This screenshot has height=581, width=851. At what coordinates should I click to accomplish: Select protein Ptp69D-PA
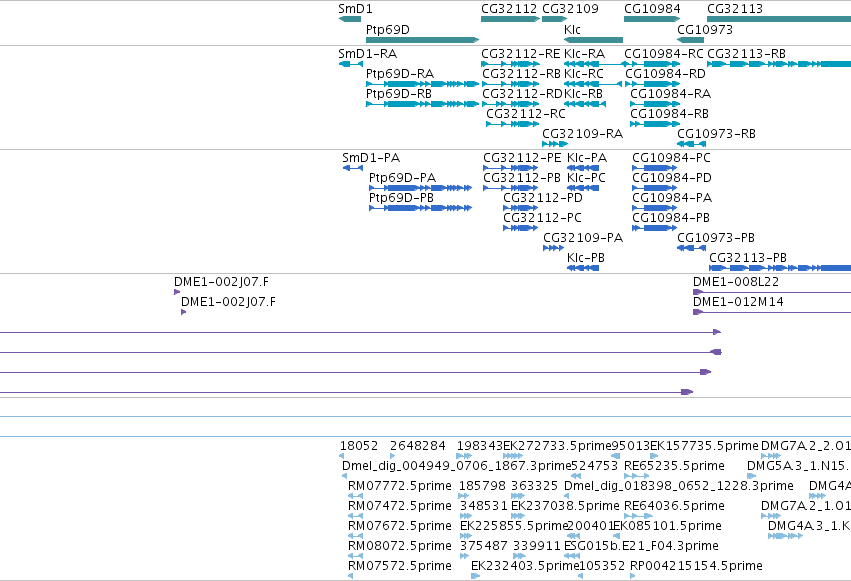click(402, 177)
